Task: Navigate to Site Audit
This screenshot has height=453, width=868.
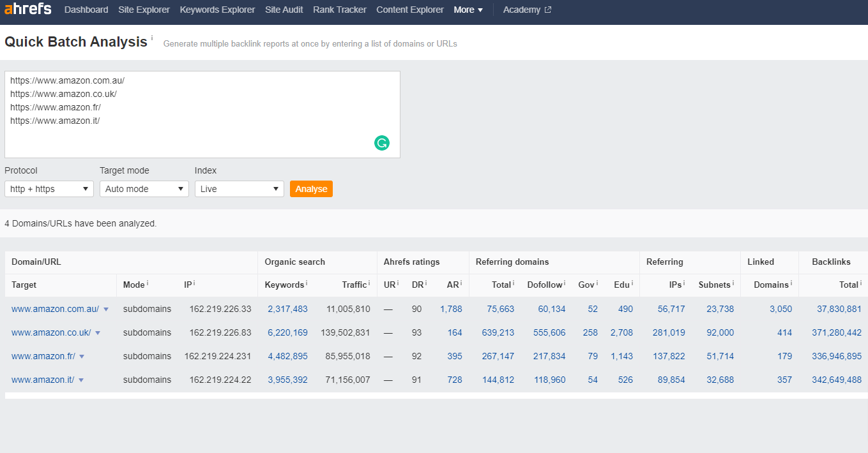Action: coord(284,10)
